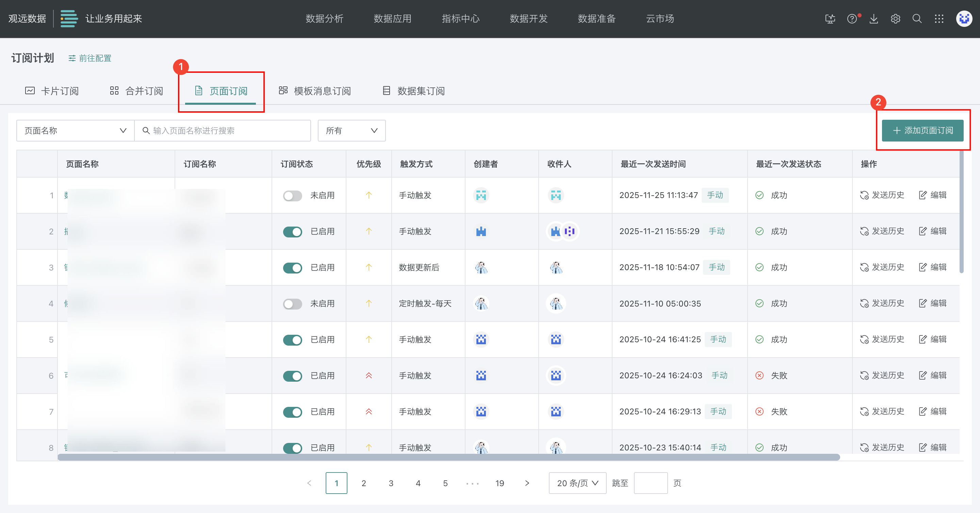Enable the subscription toggle in row 1
The image size is (980, 513).
292,196
